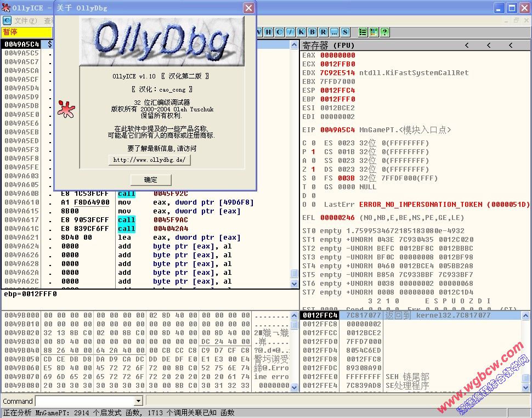The height and width of the screenshot is (418, 532).
Task: Open the Run trace (...) toolbar button
Action: click(x=334, y=32)
